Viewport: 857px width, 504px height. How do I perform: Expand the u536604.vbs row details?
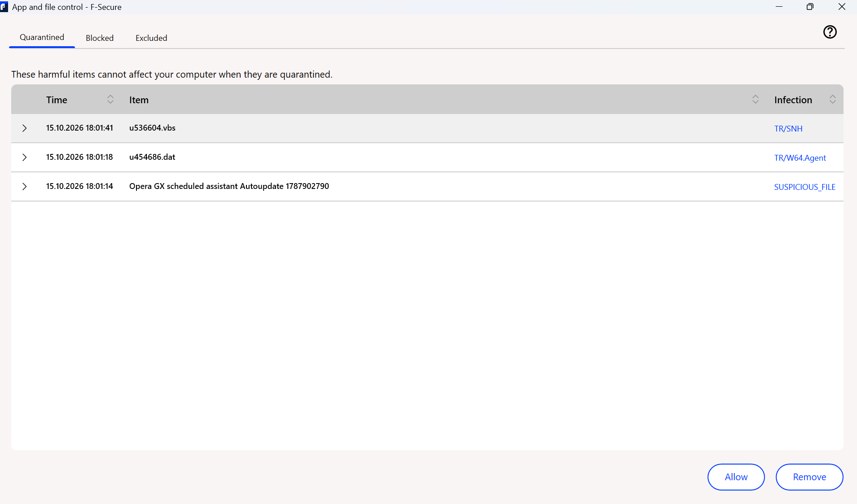[x=25, y=128]
